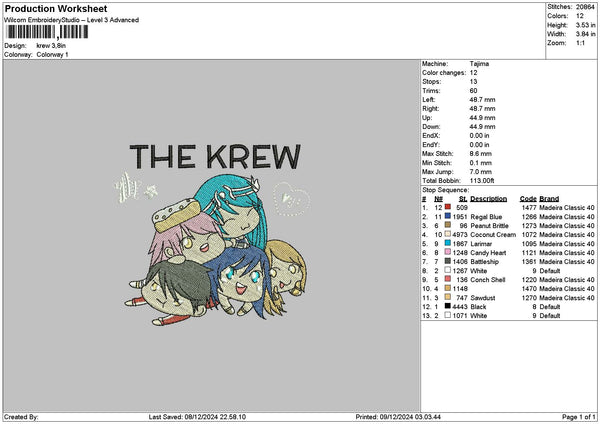Click the Peanut Brittle color swatch
The image size is (600, 424).
click(448, 225)
